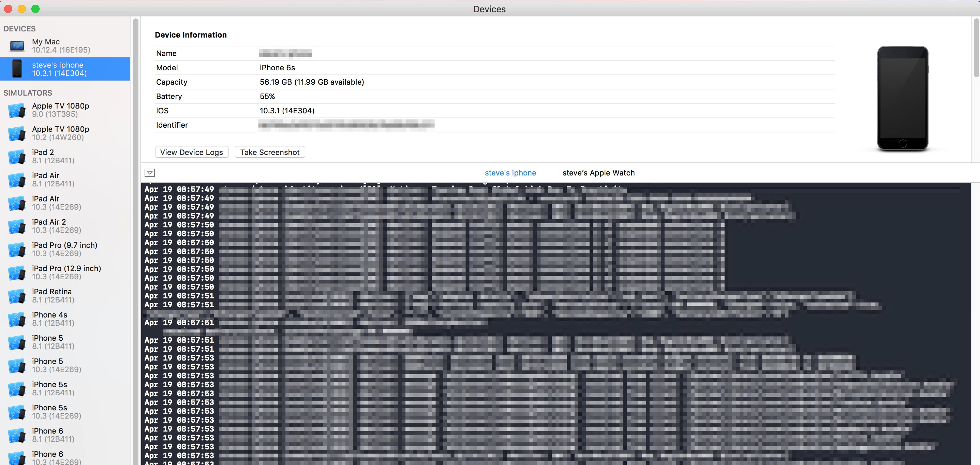Click the iPad Pro (9.7 inch) simulator icon

pos(17,250)
